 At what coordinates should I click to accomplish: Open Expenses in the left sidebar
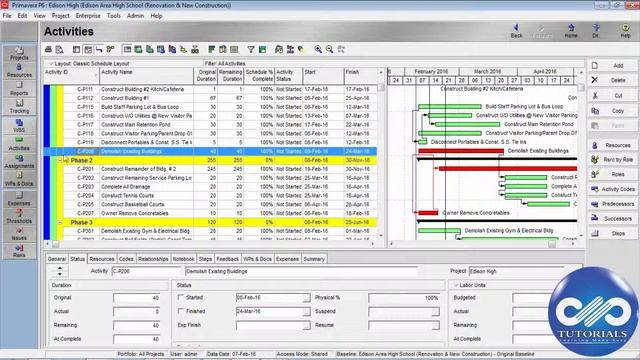point(19,199)
